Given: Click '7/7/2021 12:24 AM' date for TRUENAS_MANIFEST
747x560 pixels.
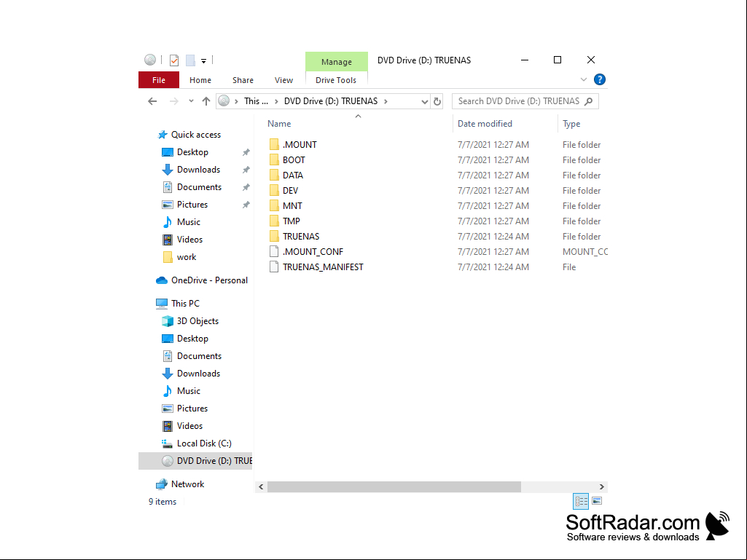Looking at the screenshot, I should tap(493, 267).
